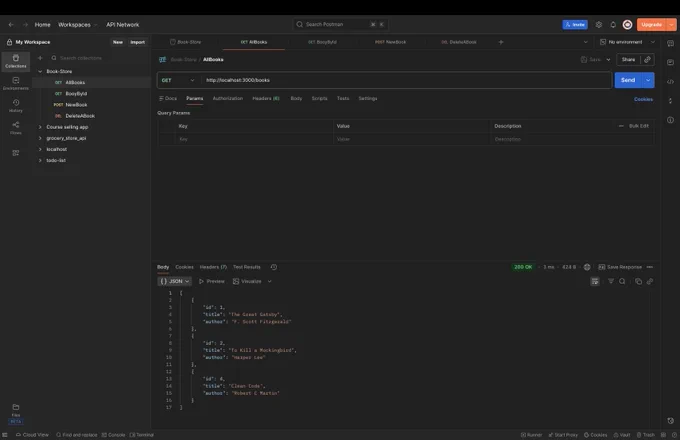Collapse the Book-Store collection
The image size is (680, 440).
(40, 71)
